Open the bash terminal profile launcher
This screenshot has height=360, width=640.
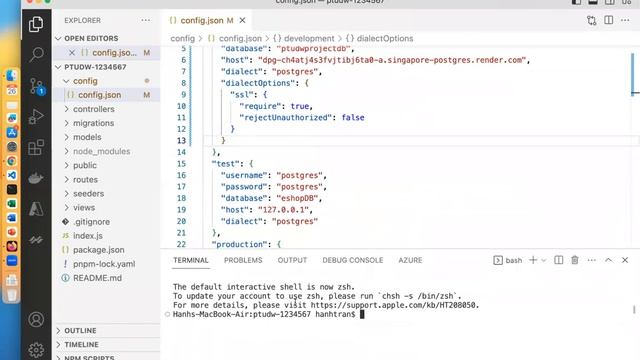[x=508, y=260]
